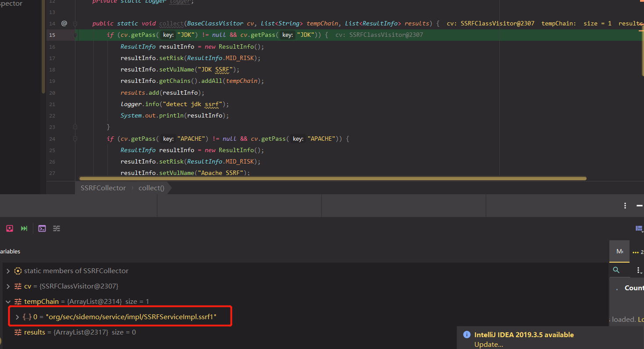
Task: Click SSRFCollector in the breadcrumb bar
Action: [103, 188]
